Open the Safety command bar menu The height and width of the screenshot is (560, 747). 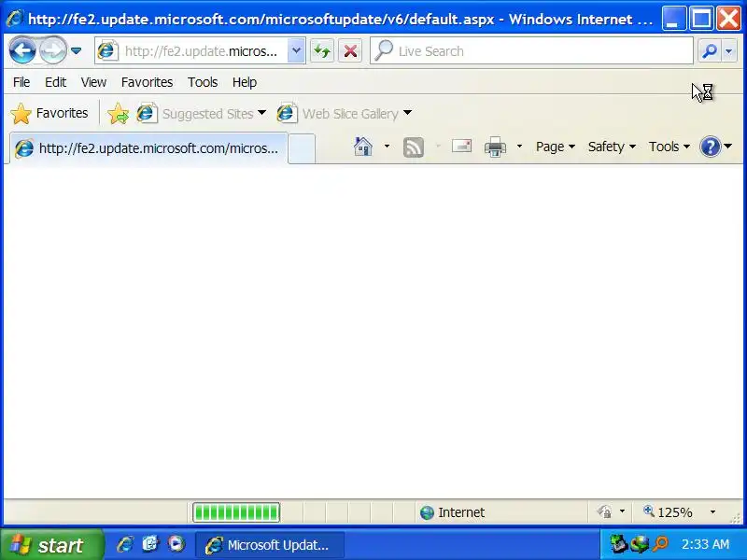(612, 147)
